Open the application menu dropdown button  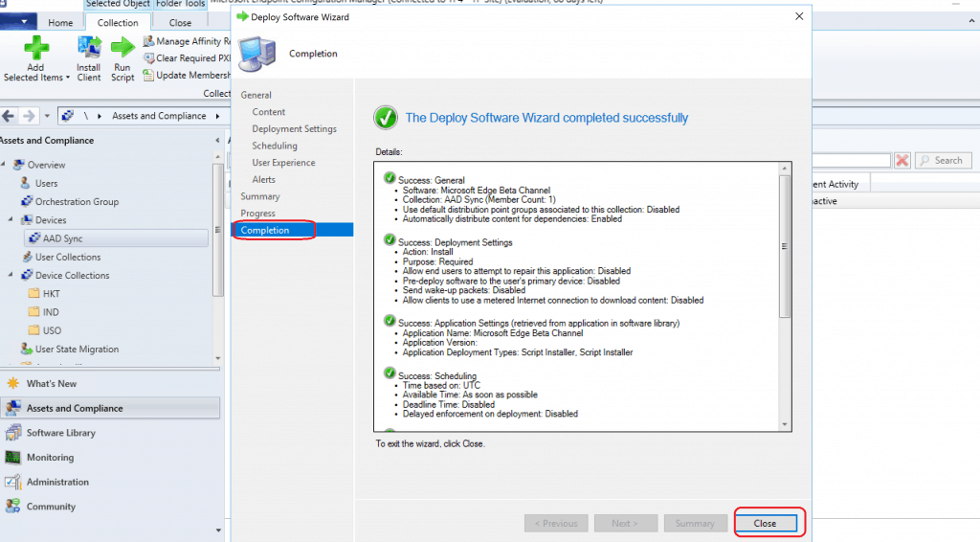click(19, 22)
